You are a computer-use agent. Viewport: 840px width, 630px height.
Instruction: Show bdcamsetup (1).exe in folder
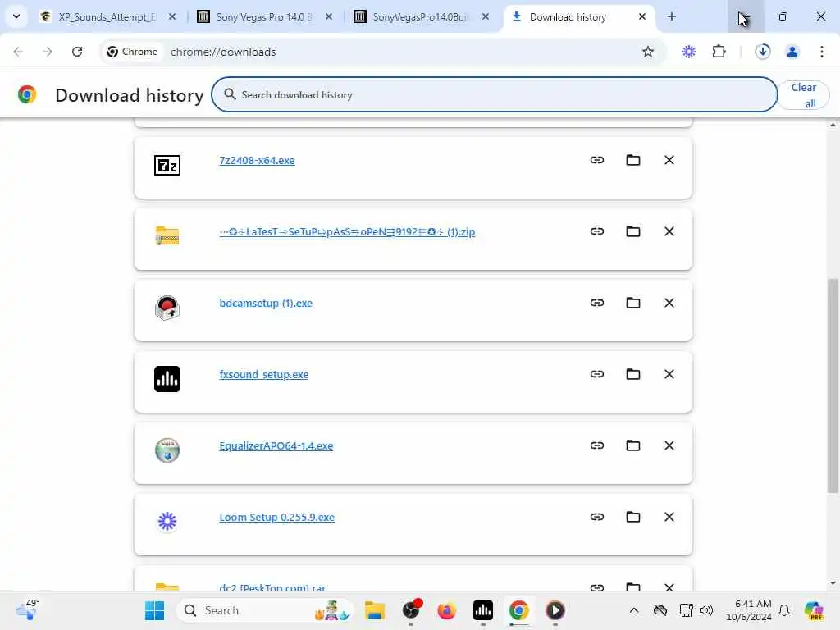[633, 303]
